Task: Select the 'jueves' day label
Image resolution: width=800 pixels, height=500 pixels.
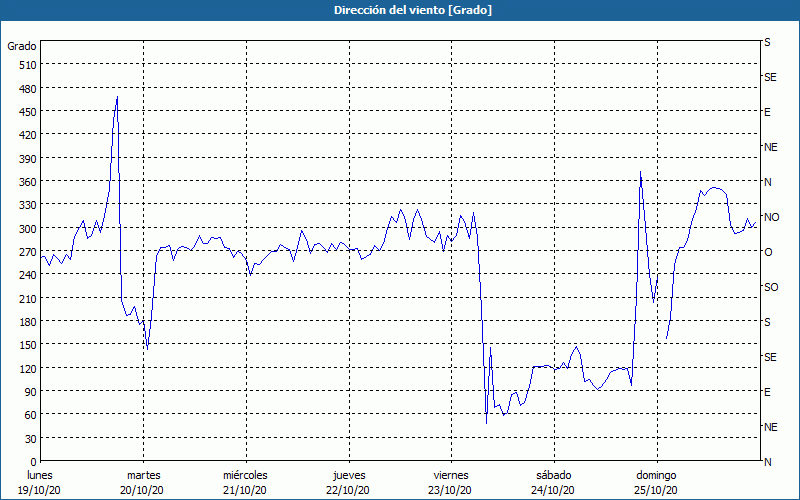Action: click(349, 475)
